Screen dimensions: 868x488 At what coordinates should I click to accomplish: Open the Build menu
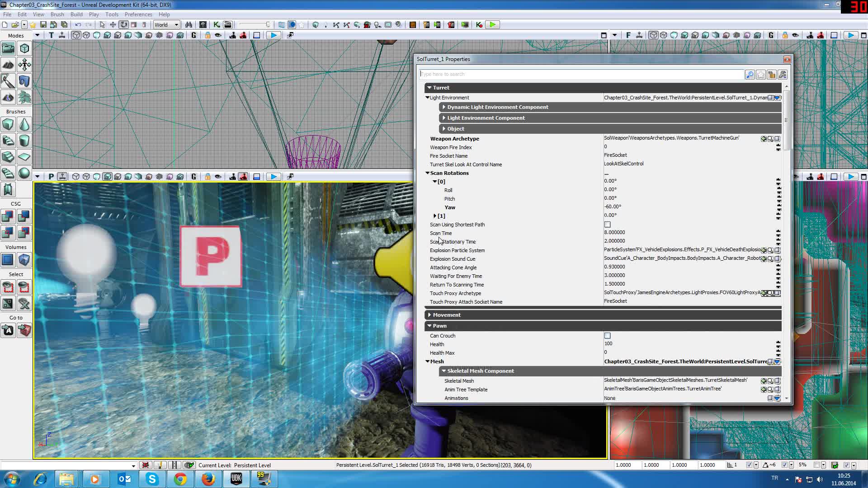(x=76, y=14)
